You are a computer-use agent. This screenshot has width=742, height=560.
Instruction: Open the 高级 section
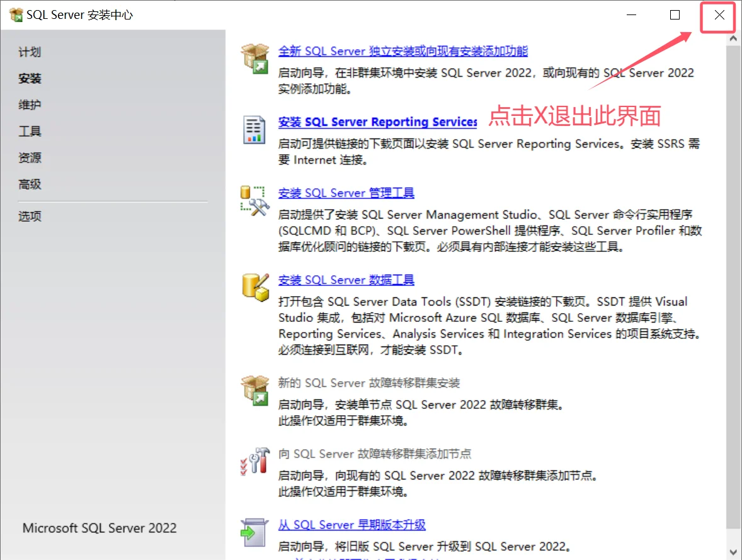pyautogui.click(x=30, y=184)
